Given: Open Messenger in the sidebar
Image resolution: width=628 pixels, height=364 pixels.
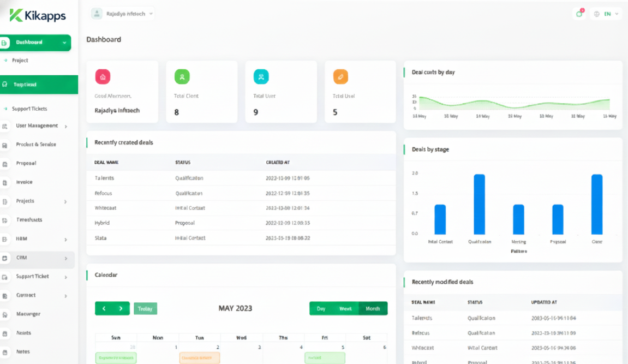Looking at the screenshot, I should [x=28, y=314].
